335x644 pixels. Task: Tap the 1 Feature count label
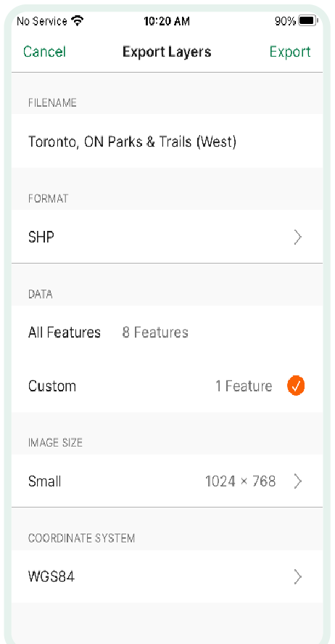click(244, 386)
